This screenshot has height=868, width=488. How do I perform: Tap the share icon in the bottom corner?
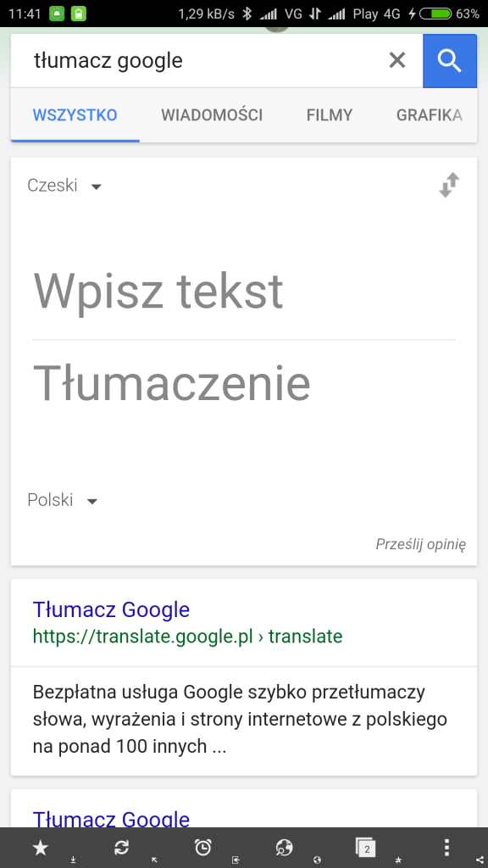pos(479,858)
